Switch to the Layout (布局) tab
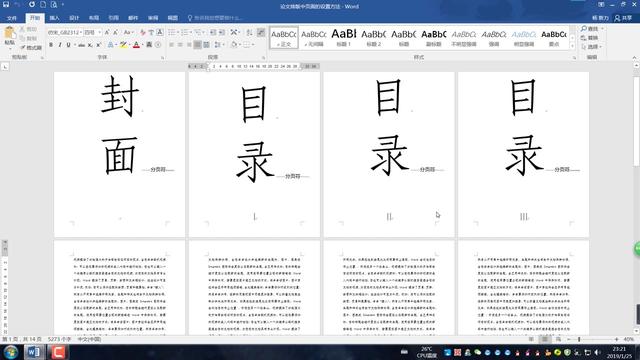This screenshot has height=360, width=640. pyautogui.click(x=93, y=18)
